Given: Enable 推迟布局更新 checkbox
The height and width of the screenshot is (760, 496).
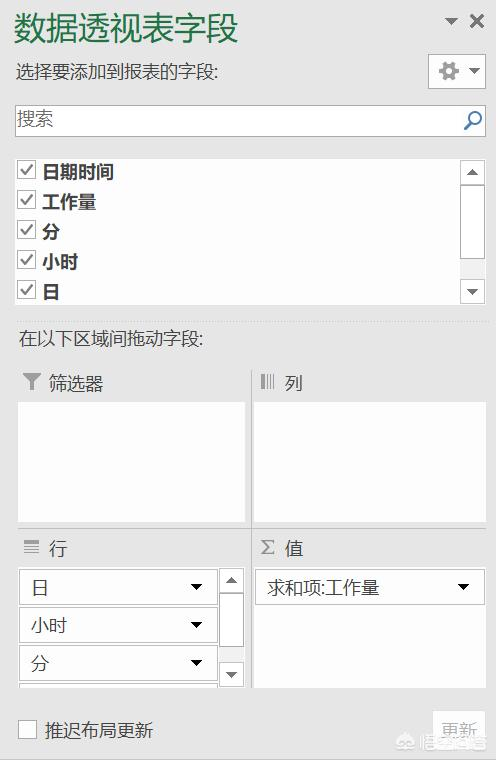Looking at the screenshot, I should (x=27, y=729).
